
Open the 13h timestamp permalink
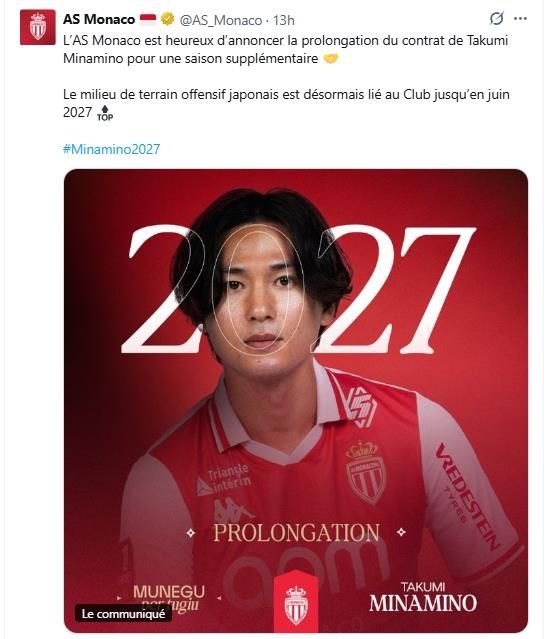click(x=284, y=20)
